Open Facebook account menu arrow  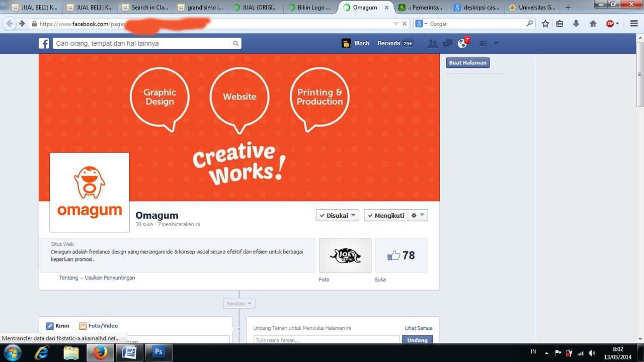click(x=497, y=44)
